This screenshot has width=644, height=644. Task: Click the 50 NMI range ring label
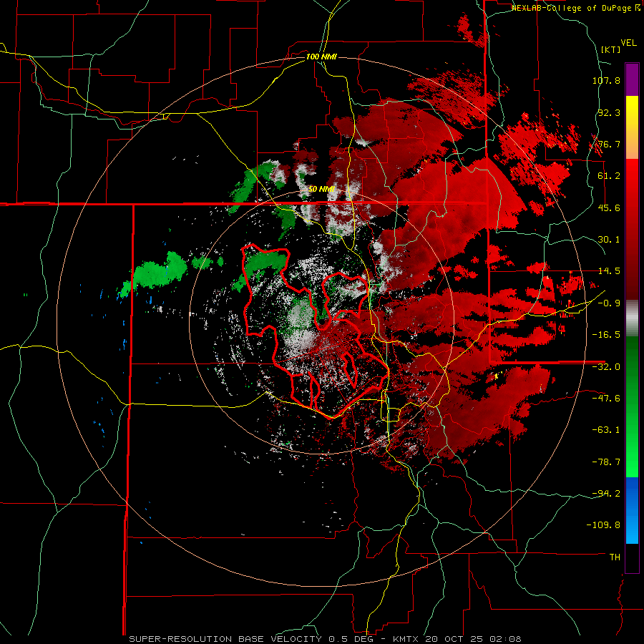coord(321,190)
